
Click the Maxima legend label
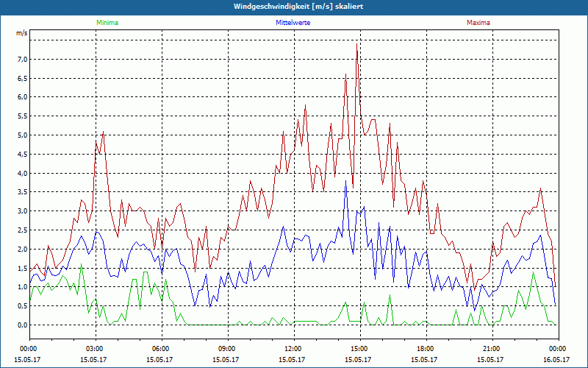pos(478,23)
